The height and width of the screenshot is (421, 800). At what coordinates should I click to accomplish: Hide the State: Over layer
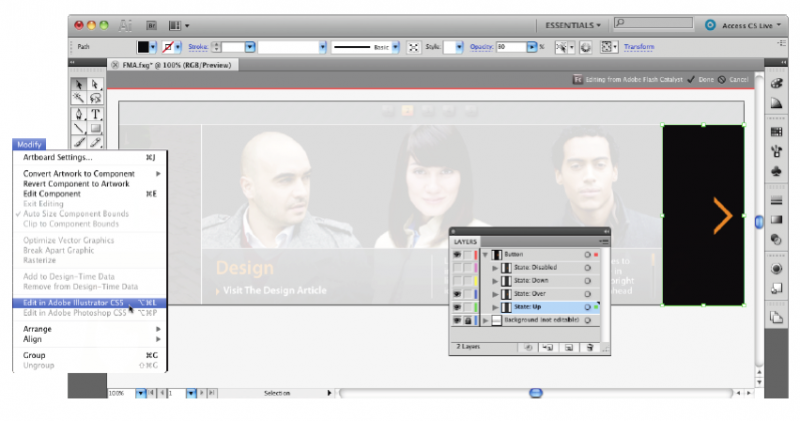457,294
